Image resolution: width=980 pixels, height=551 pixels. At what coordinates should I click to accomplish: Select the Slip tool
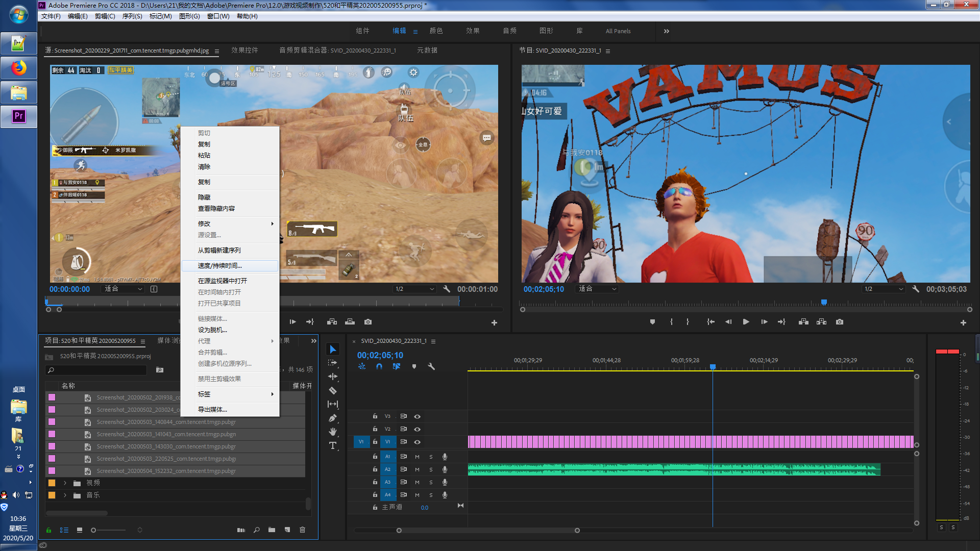coord(333,404)
